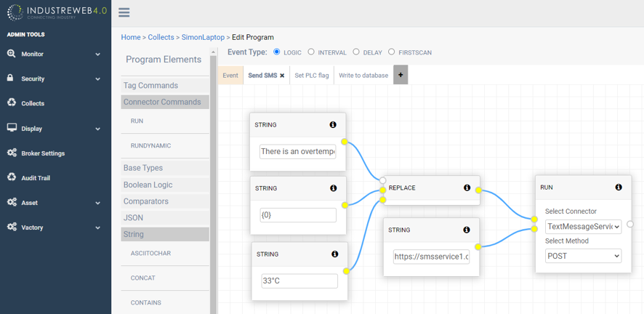This screenshot has height=314, width=644.
Task: Expand the Security menu chevron
Action: click(97, 78)
